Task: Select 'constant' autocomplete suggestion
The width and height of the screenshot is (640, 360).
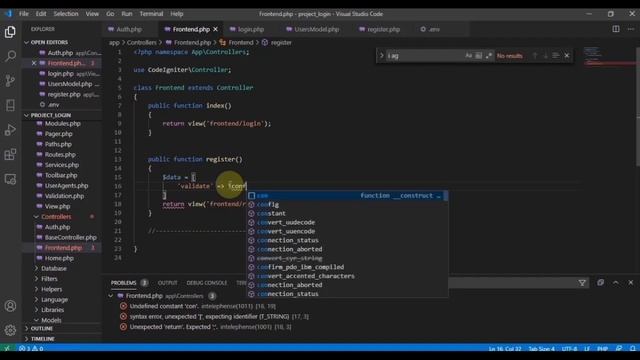Action: pos(347,213)
